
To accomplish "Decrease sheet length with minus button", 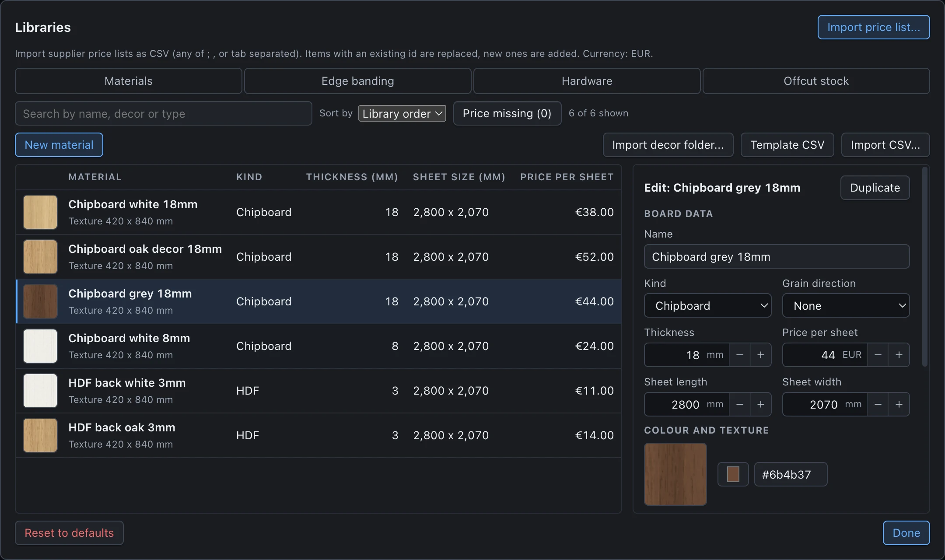I will point(740,404).
